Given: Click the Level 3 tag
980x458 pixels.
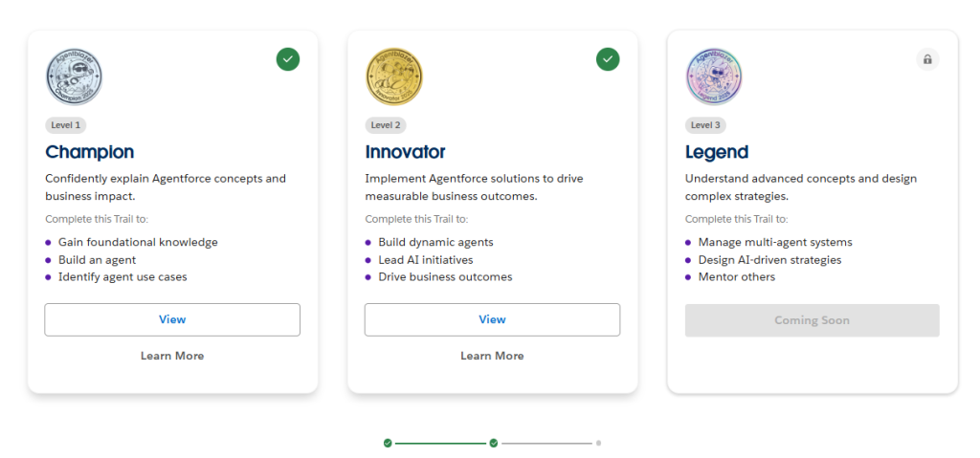Looking at the screenshot, I should pyautogui.click(x=705, y=125).
